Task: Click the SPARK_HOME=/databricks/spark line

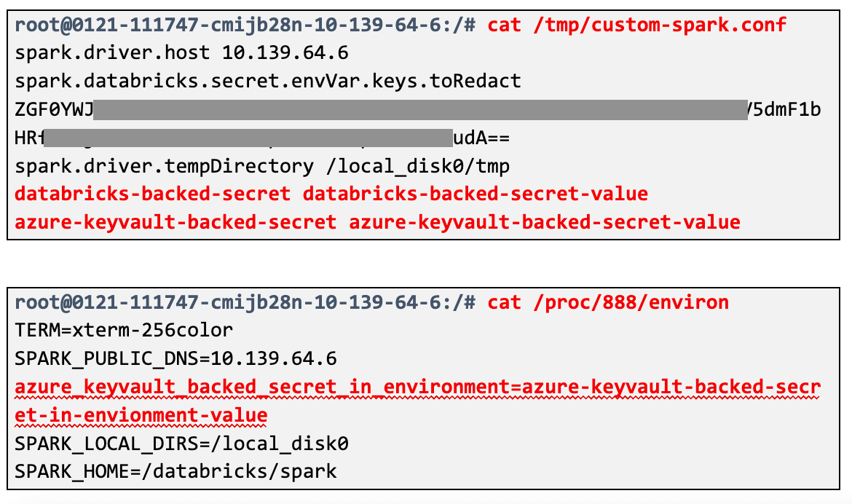Action: pyautogui.click(x=175, y=471)
